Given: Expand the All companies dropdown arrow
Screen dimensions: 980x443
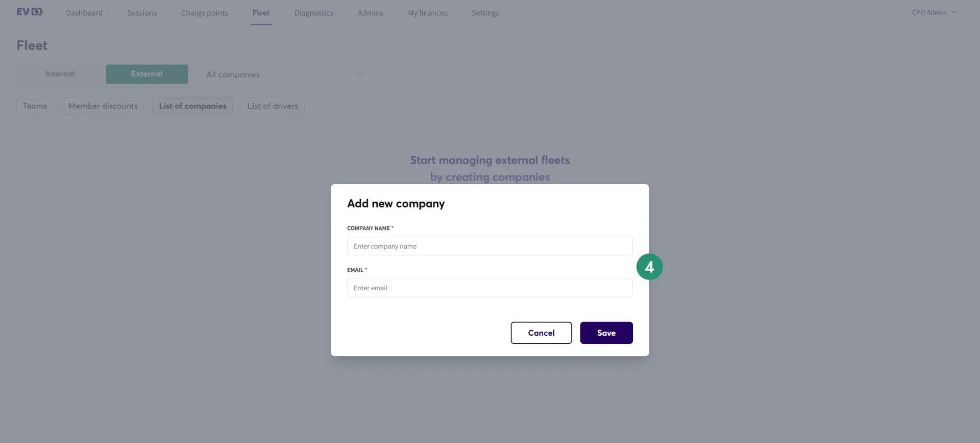Looking at the screenshot, I should [x=360, y=75].
